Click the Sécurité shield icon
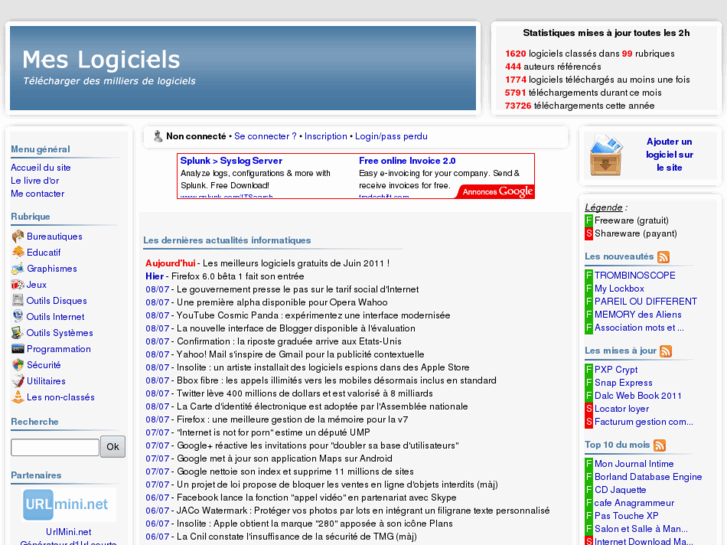727x545 pixels. [18, 365]
